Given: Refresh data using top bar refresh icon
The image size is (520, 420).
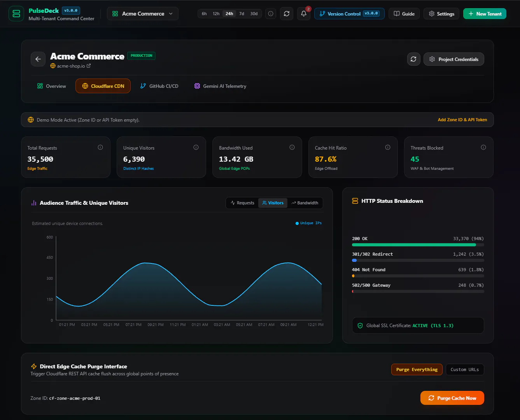Looking at the screenshot, I should 287,14.
